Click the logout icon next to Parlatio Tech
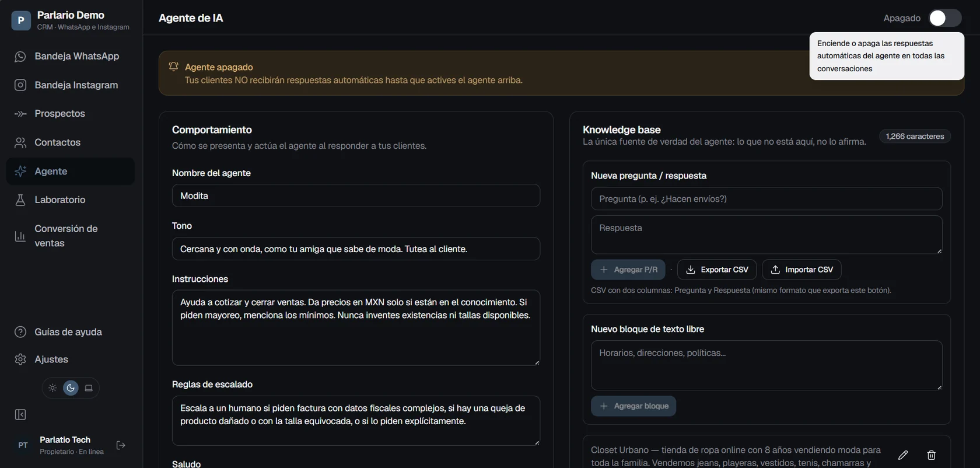 click(121, 445)
